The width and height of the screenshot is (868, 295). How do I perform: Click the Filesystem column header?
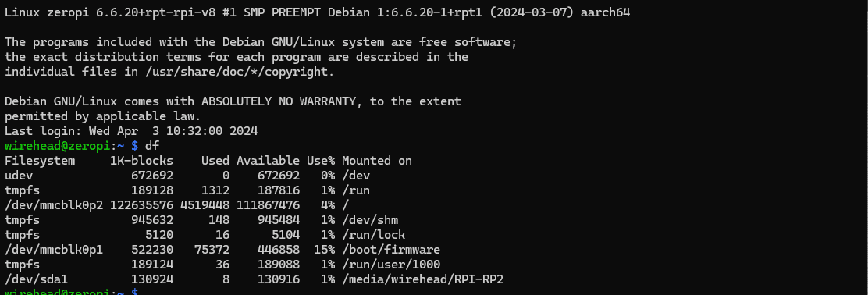click(39, 161)
